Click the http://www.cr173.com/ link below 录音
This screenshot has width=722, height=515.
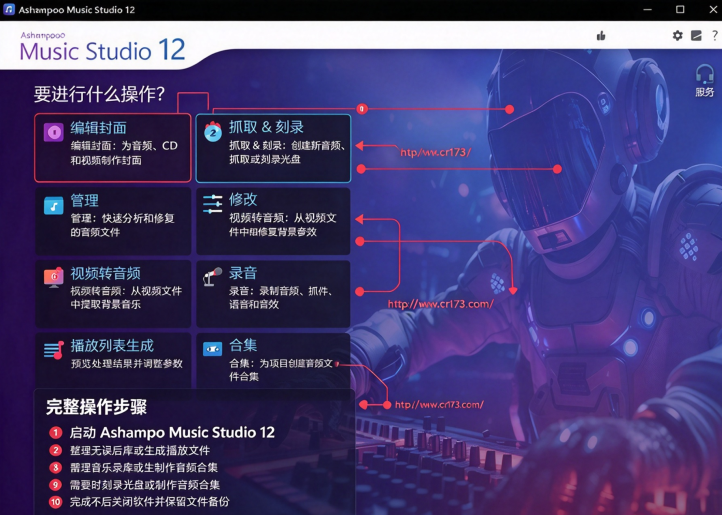[440, 304]
